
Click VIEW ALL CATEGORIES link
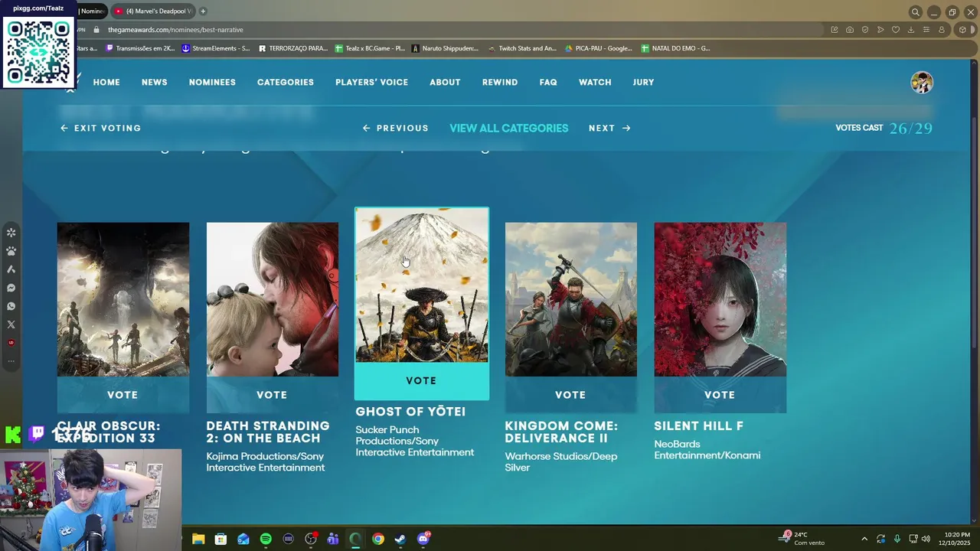[509, 129]
